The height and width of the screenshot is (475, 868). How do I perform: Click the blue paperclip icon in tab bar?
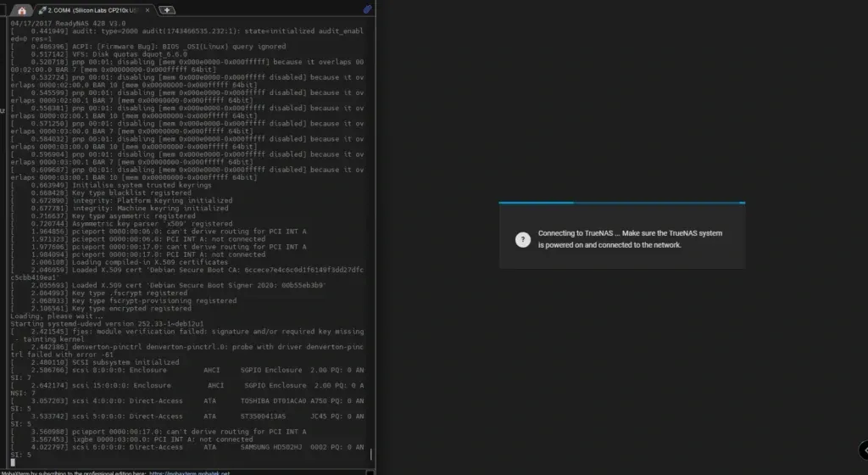click(367, 9)
